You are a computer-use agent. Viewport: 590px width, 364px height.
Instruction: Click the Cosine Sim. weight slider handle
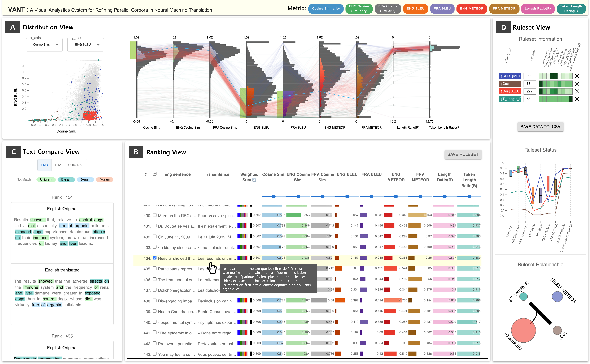(274, 196)
